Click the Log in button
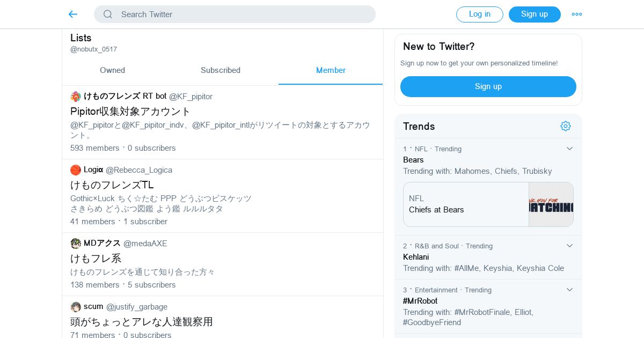 tap(480, 14)
